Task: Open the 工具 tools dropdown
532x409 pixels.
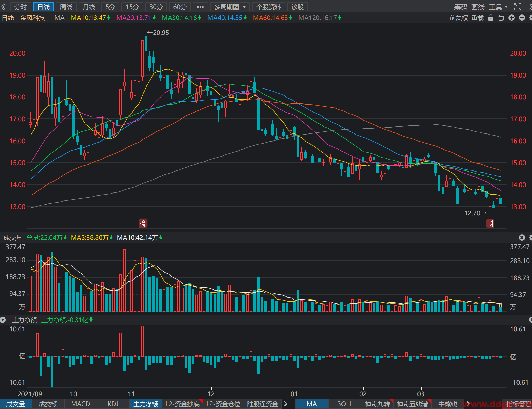Action: click(x=498, y=7)
